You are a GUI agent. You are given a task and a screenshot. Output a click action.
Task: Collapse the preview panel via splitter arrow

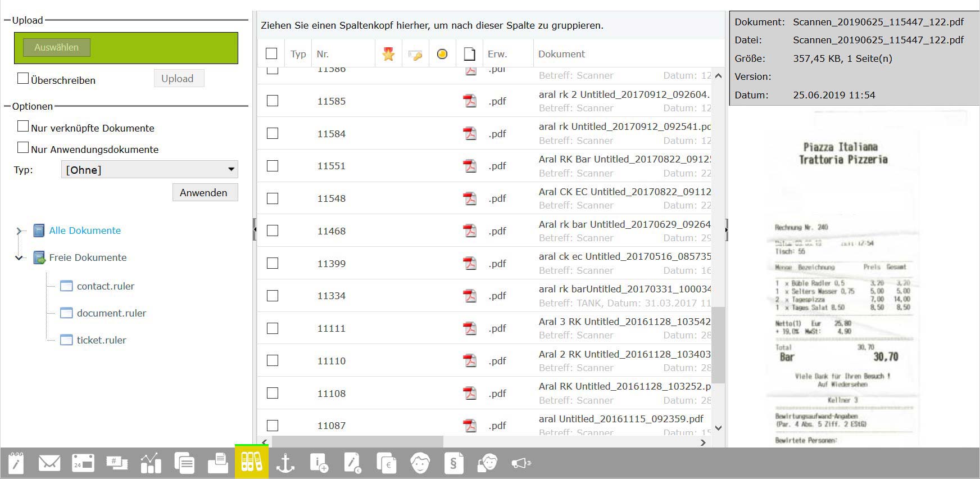(x=727, y=229)
